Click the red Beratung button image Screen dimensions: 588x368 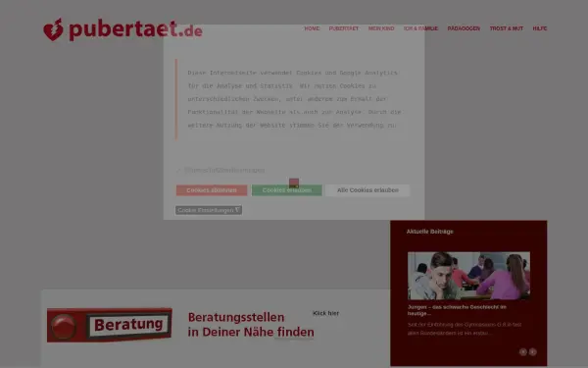click(110, 325)
